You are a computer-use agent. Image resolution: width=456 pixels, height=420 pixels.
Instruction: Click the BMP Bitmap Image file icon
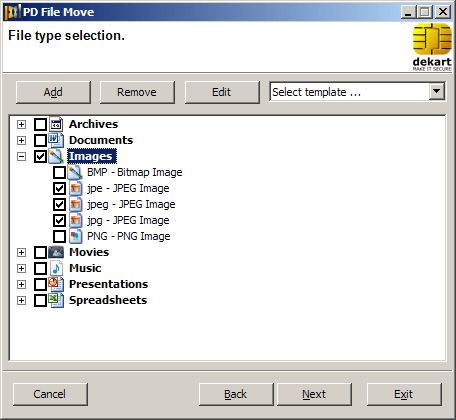(x=75, y=172)
